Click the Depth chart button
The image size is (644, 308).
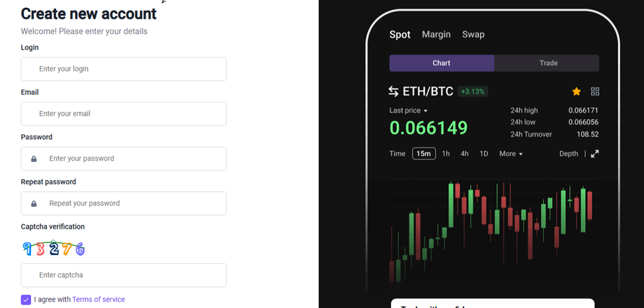tap(569, 153)
